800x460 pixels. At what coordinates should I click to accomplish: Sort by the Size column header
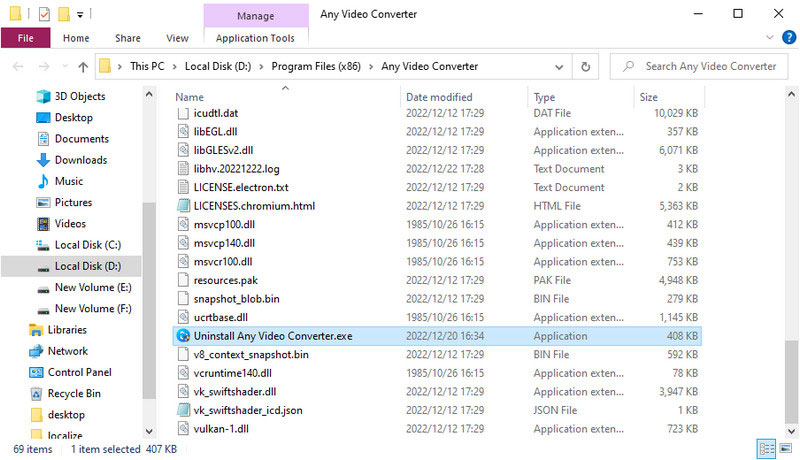tap(648, 97)
